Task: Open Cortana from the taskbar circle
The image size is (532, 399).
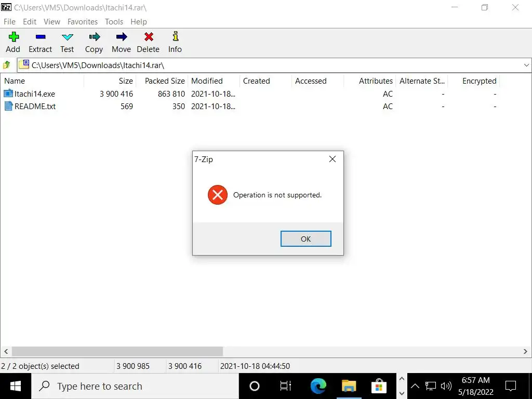Action: pos(255,386)
